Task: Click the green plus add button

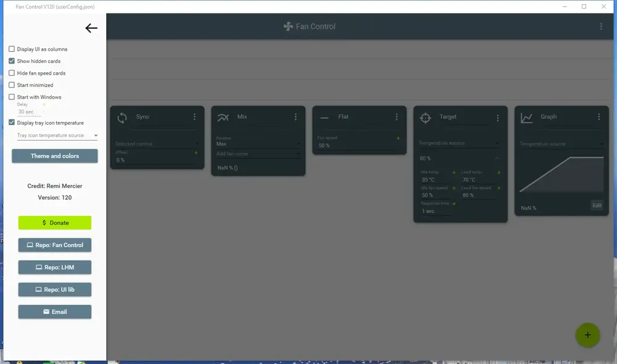Action: tap(587, 335)
